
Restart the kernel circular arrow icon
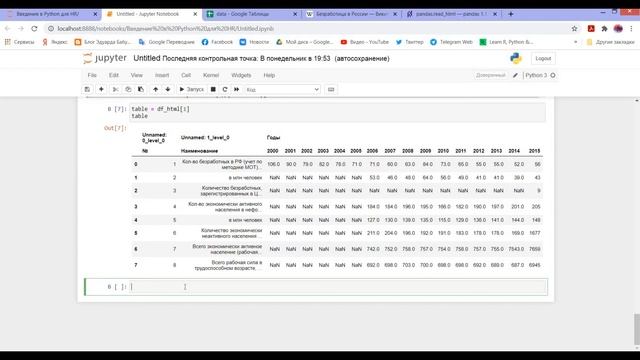225,89
